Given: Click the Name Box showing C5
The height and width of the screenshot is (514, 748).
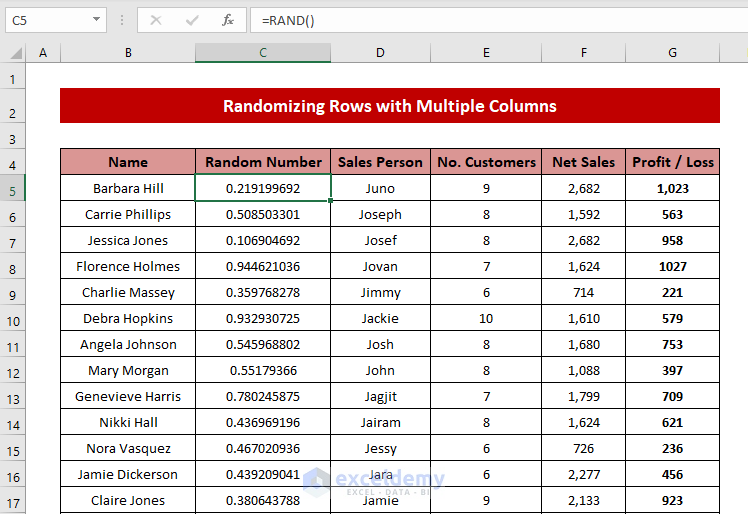Looking at the screenshot, I should point(56,20).
